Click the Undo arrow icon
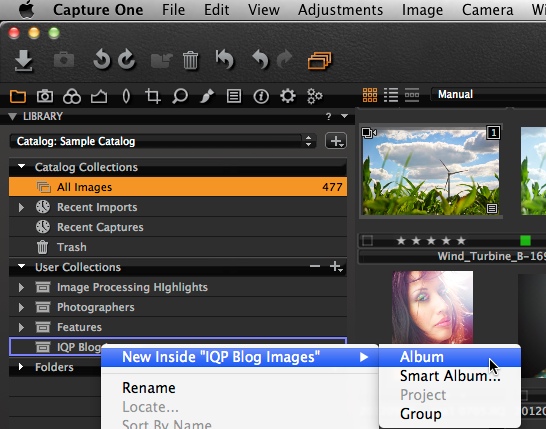Image resolution: width=546 pixels, height=429 pixels. point(261,60)
